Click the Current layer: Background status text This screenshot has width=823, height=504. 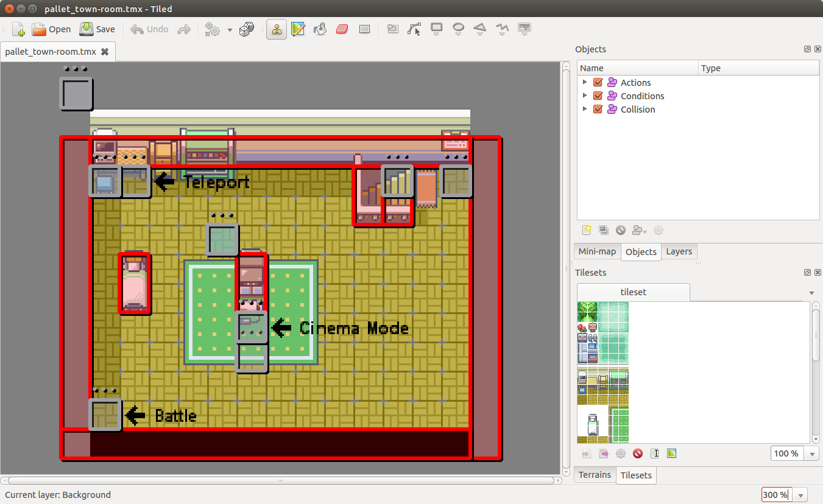coord(58,495)
